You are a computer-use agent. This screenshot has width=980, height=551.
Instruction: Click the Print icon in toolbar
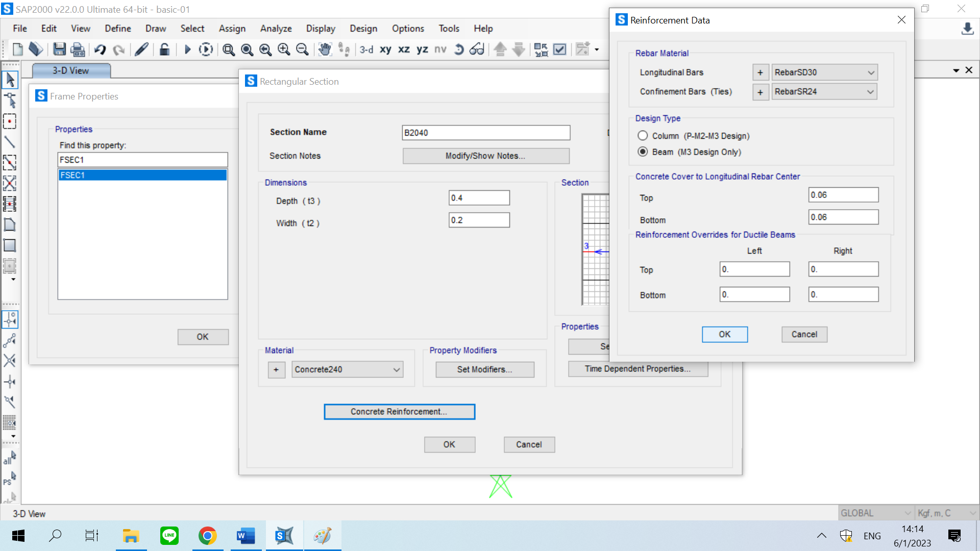pos(78,49)
